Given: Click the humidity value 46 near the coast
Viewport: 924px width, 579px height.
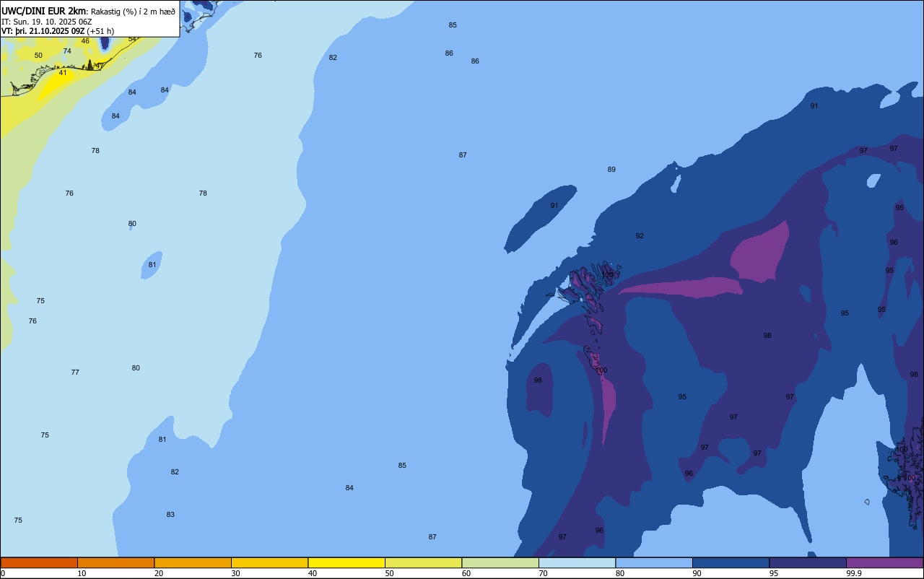Looking at the screenshot, I should pos(85,41).
